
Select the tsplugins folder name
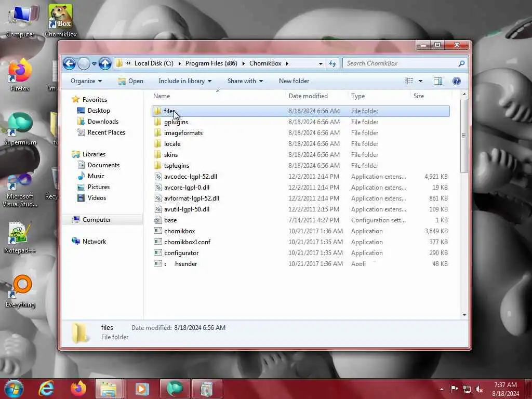[x=177, y=166]
